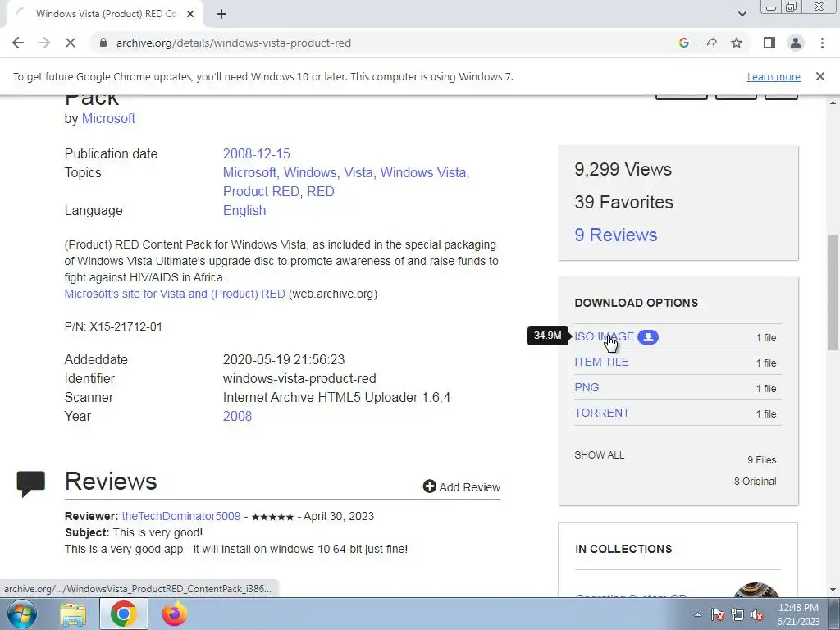Click the address bar URL

point(234,43)
